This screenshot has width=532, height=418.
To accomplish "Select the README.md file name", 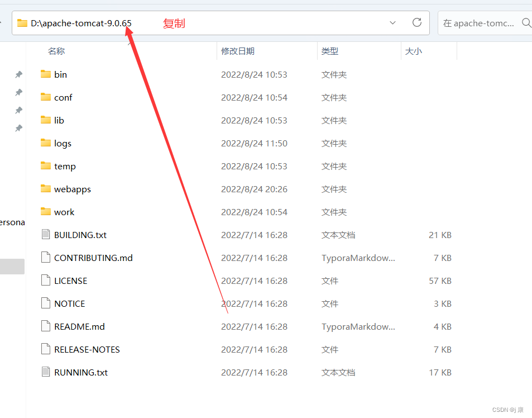I will point(79,326).
